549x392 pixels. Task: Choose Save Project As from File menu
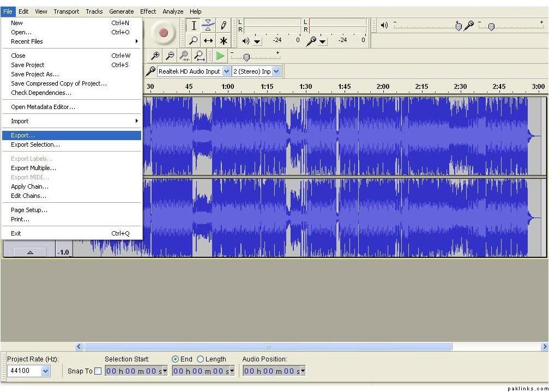coord(35,74)
